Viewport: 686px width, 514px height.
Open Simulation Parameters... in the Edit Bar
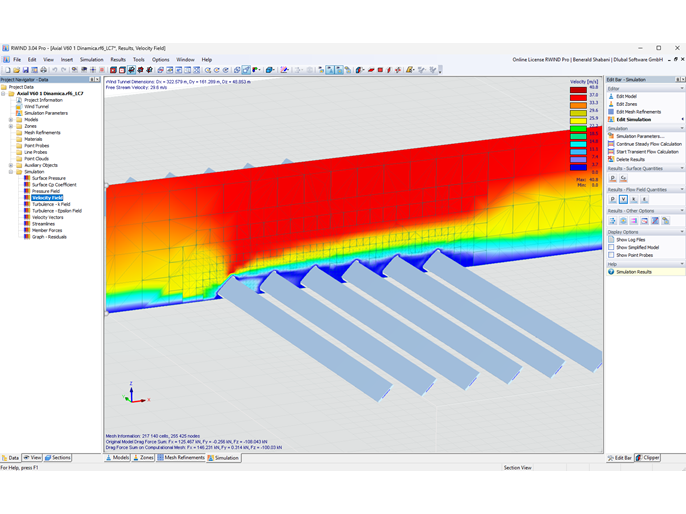pyautogui.click(x=640, y=136)
